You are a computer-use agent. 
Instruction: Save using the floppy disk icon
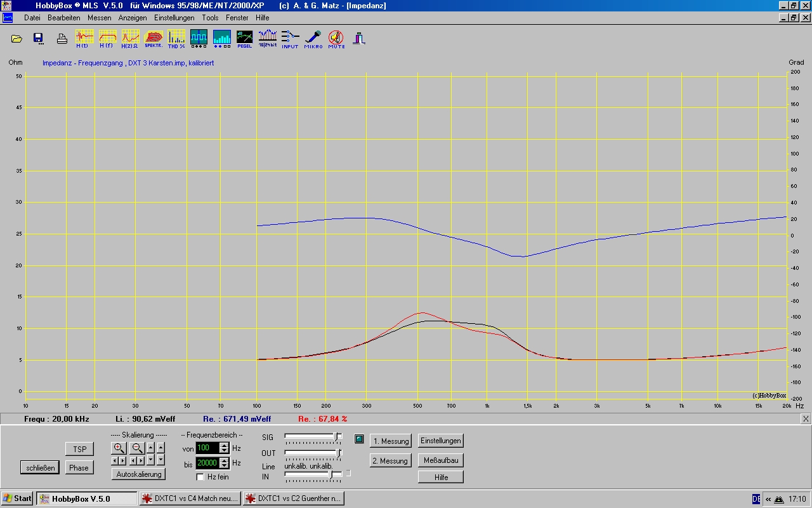pos(39,39)
